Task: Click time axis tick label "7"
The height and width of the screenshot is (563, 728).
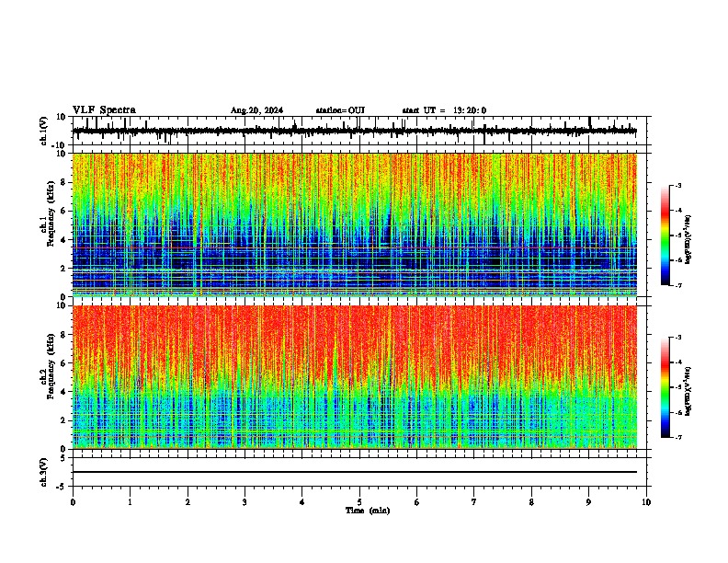Action: [474, 502]
